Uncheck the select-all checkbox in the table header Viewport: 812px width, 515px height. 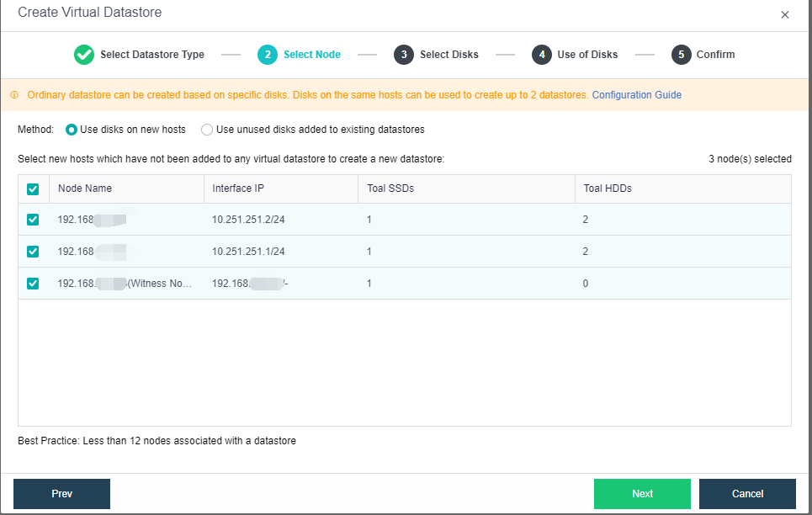tap(33, 188)
